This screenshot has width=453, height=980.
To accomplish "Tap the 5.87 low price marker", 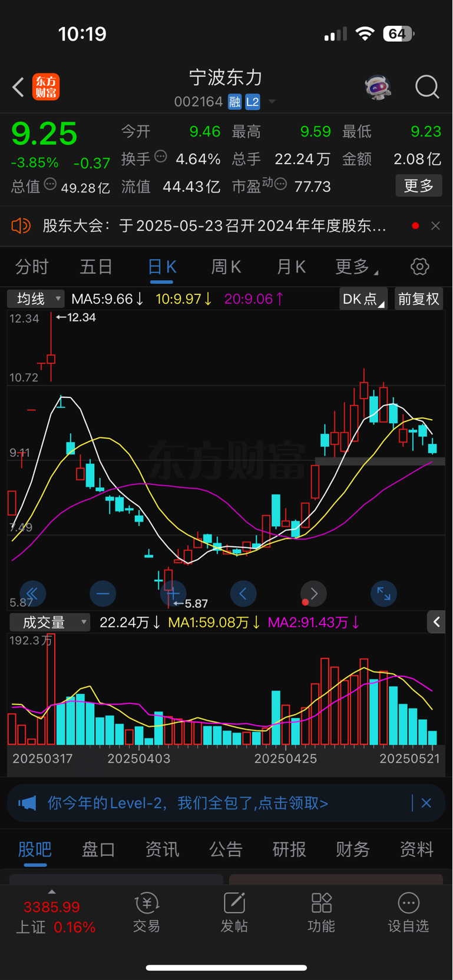I will tap(191, 604).
